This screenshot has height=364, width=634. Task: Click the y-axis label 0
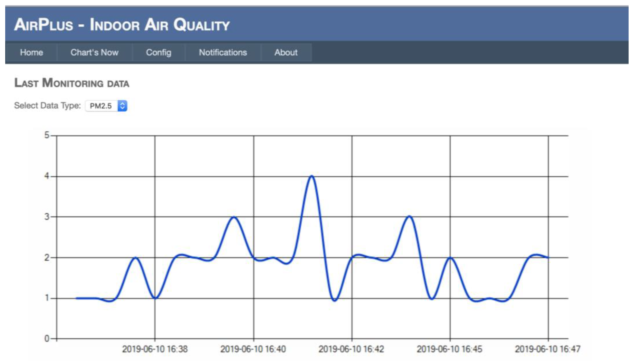[47, 338]
